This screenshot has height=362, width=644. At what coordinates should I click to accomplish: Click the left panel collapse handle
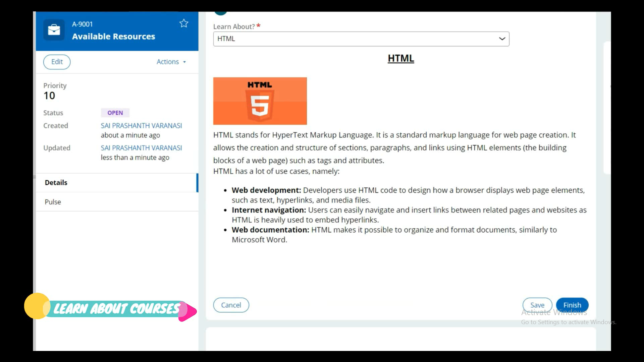[34, 177]
